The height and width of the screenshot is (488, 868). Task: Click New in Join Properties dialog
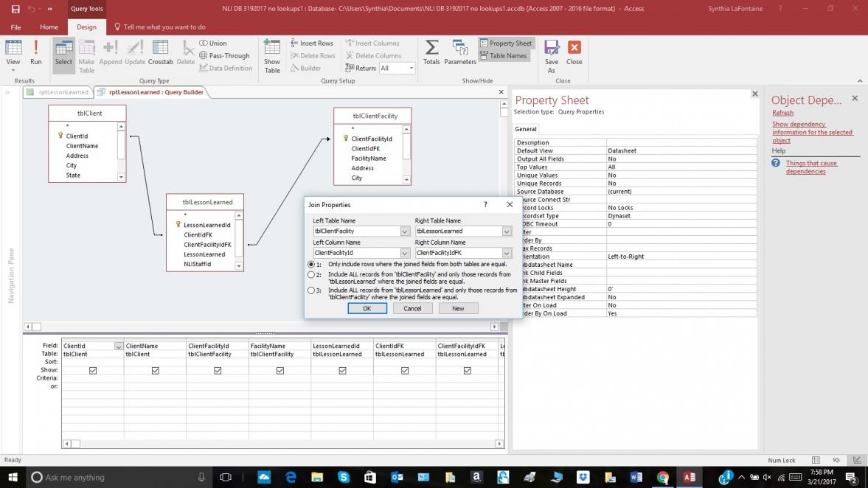(458, 309)
